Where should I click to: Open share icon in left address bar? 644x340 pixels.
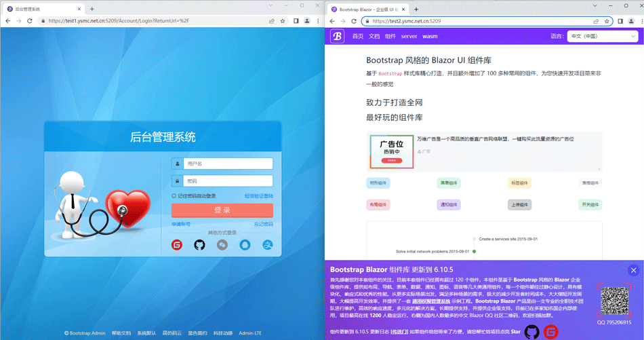(271, 20)
